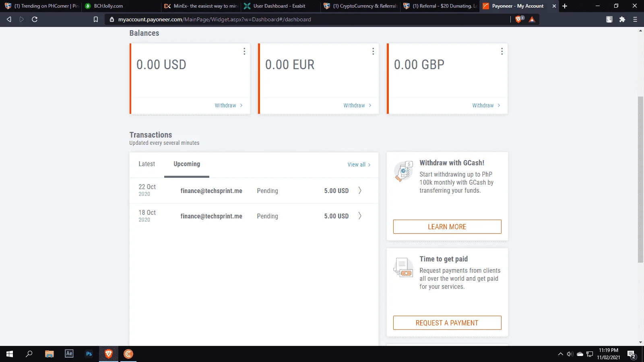
Task: Switch to the BCHJolly.com tab
Action: click(121, 6)
